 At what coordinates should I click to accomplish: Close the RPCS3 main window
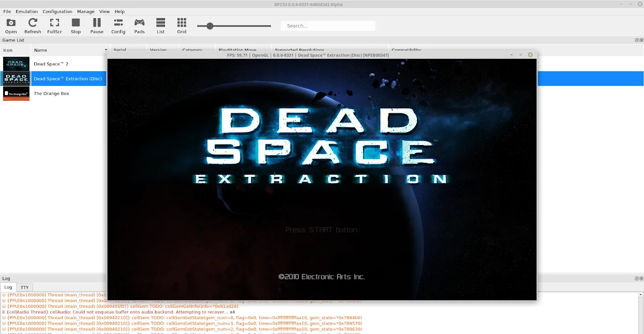(640, 4)
